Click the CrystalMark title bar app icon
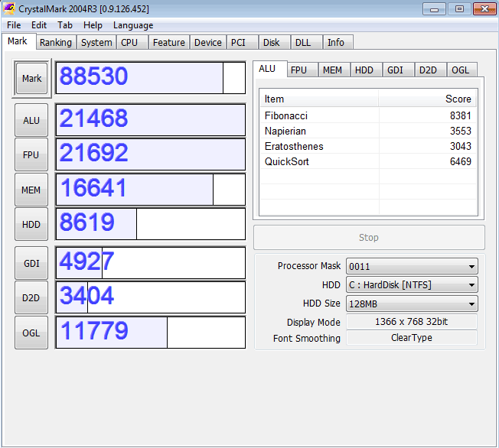Image resolution: width=499 pixels, height=448 pixels. click(x=9, y=8)
